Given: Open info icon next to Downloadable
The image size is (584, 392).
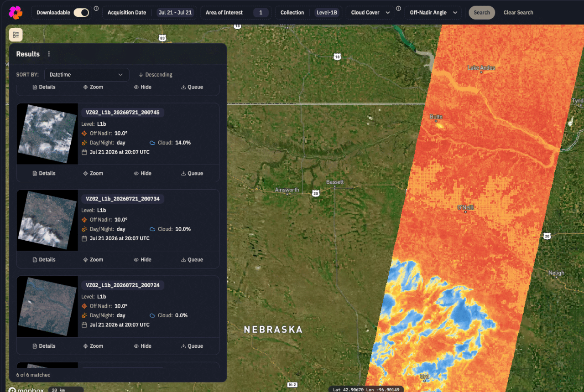Looking at the screenshot, I should [x=96, y=9].
